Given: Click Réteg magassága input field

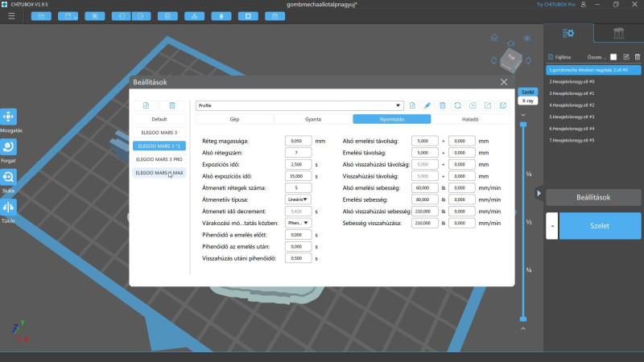Looking at the screenshot, I should 298,141.
